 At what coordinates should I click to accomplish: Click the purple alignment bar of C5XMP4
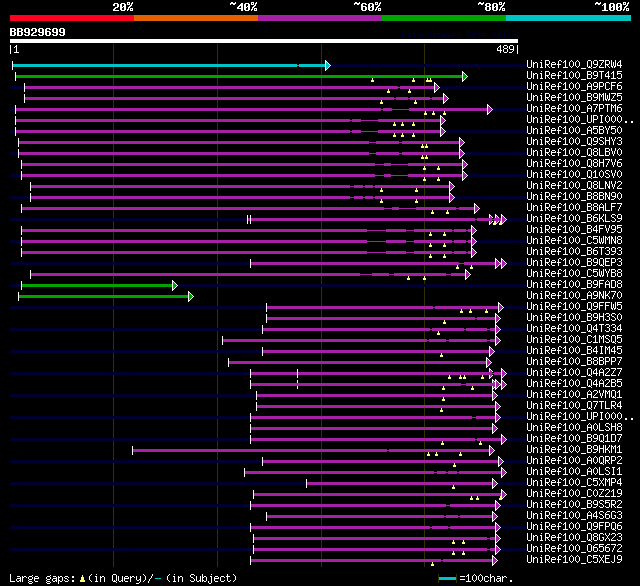pos(400,484)
